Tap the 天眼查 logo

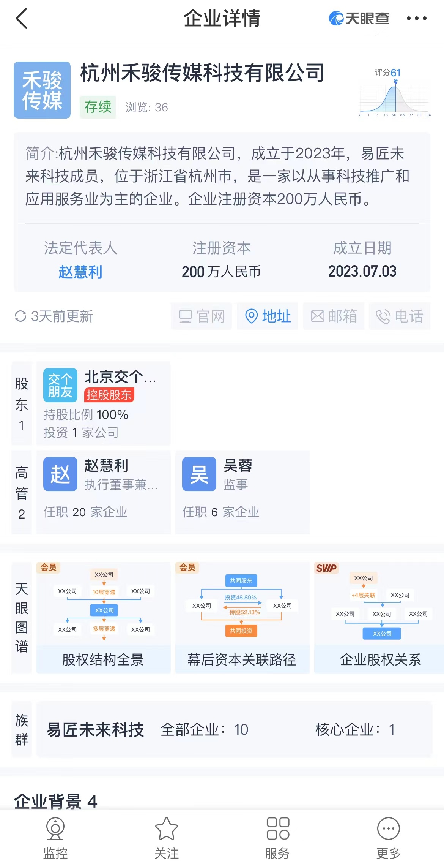pyautogui.click(x=359, y=18)
